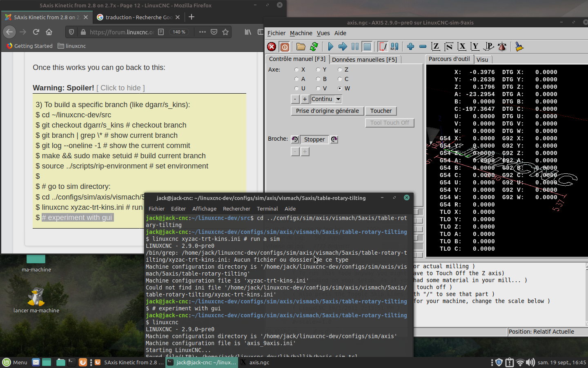Select the W axis radio button
Image resolution: width=588 pixels, height=368 pixels.
tap(340, 88)
